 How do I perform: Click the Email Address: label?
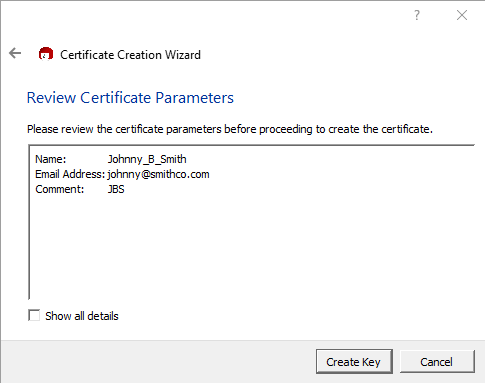pos(70,174)
